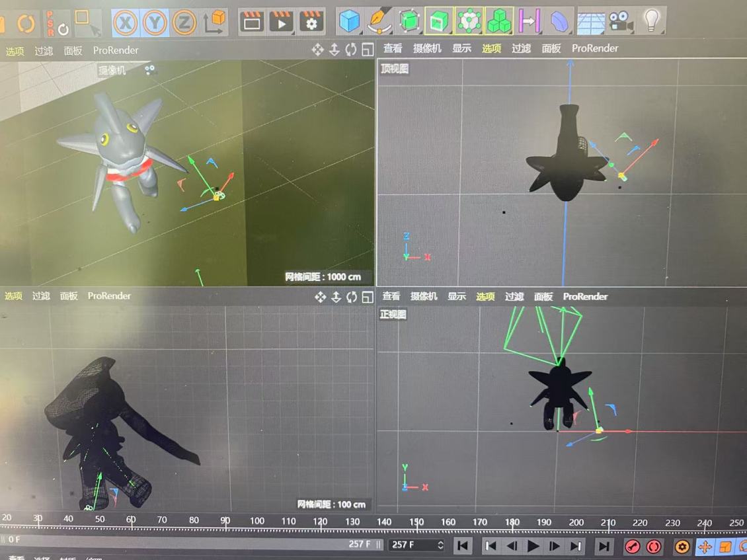Toggle the Z axis lock

[184, 22]
